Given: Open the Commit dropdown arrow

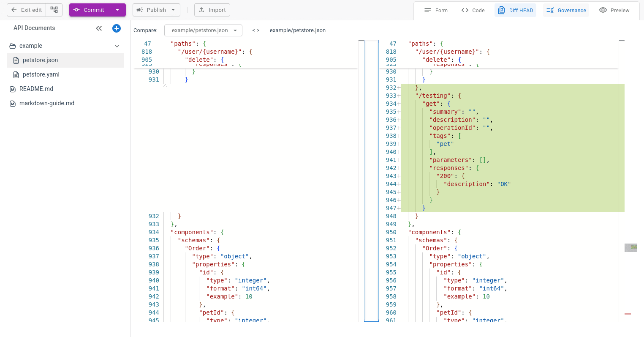Looking at the screenshot, I should [117, 10].
